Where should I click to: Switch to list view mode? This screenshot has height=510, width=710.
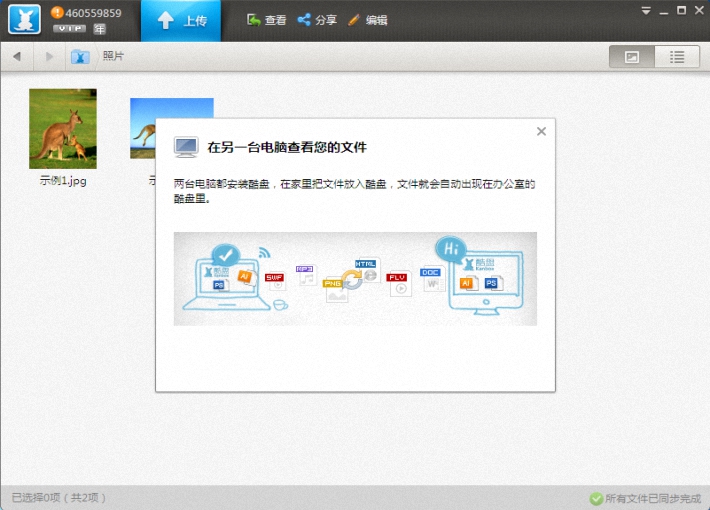tap(677, 57)
